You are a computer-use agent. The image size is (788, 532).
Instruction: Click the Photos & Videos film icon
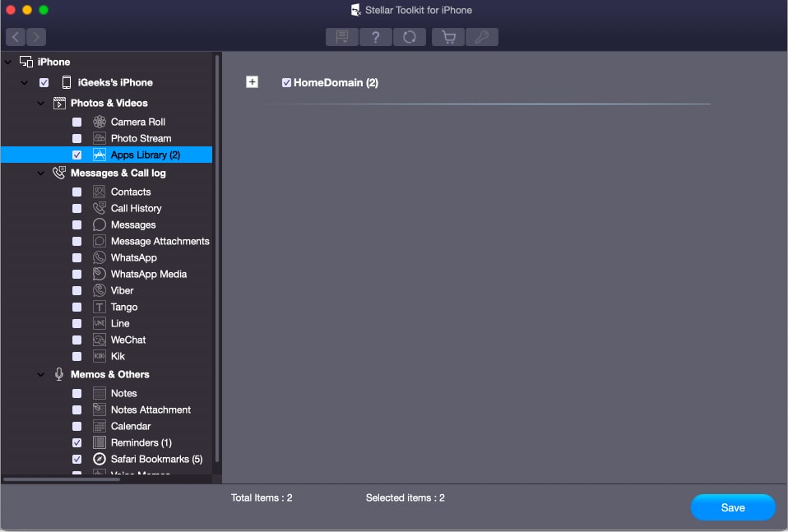pyautogui.click(x=59, y=103)
